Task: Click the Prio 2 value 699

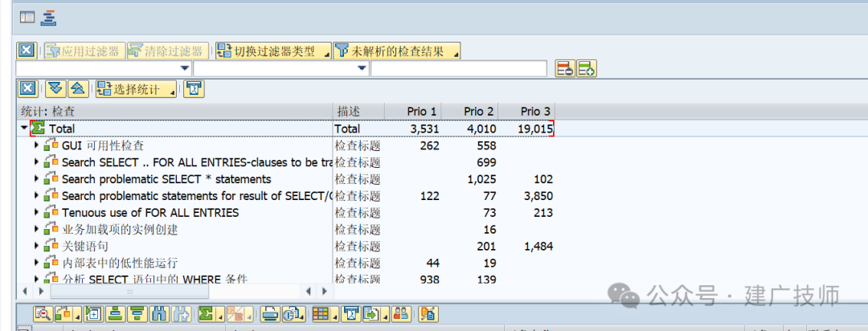Action: point(486,162)
